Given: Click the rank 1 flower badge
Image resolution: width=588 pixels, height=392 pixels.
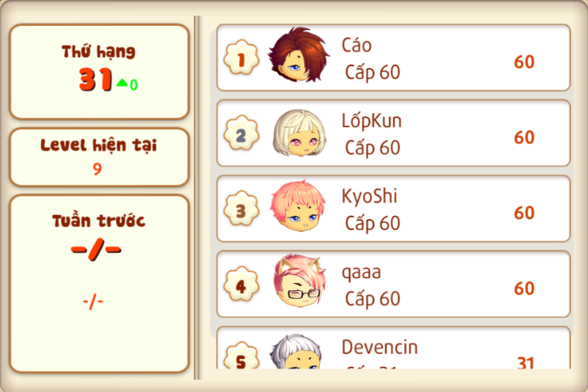Looking at the screenshot, I should 241,57.
